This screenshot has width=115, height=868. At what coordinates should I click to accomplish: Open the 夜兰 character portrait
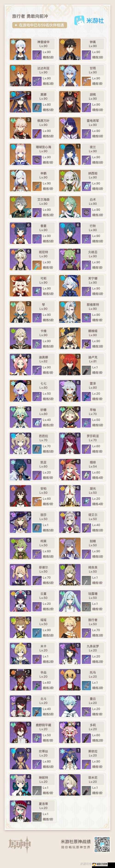(x=70, y=154)
